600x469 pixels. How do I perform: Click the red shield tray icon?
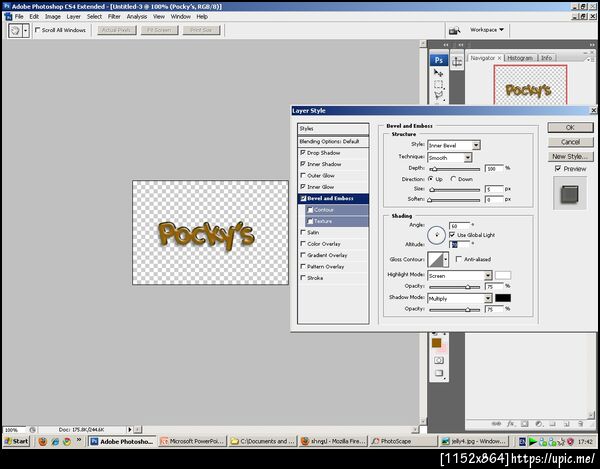[x=570, y=441]
